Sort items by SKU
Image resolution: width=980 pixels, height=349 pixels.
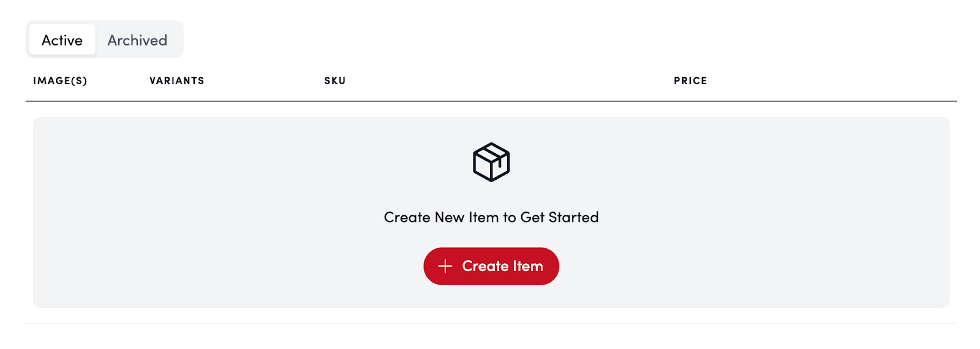click(x=335, y=81)
